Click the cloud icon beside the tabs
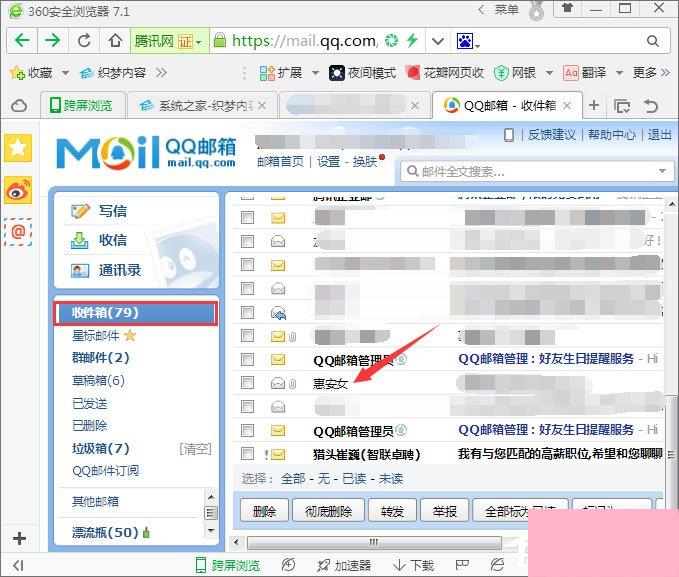The image size is (679, 577). click(x=19, y=105)
